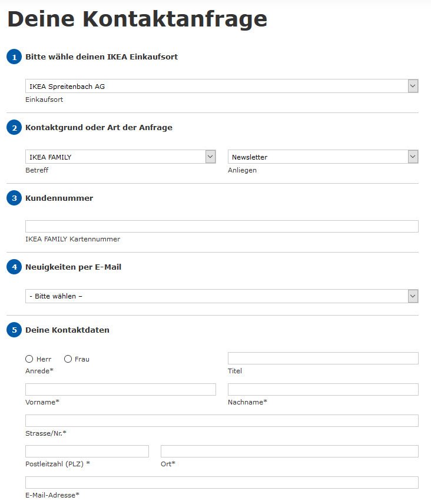The width and height of the screenshot is (431, 504).
Task: Click the section heading 'Kundennummer'
Action: point(59,198)
